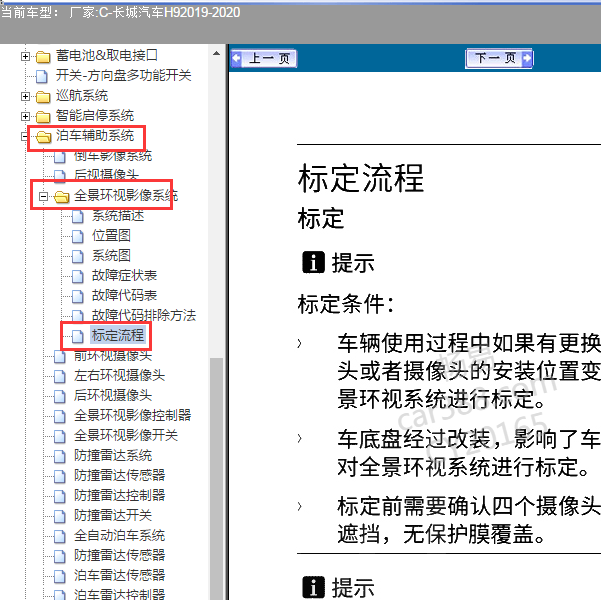Viewport: 601px width, 600px height.
Task: Click document icon beside 位置图
Action: [78, 236]
